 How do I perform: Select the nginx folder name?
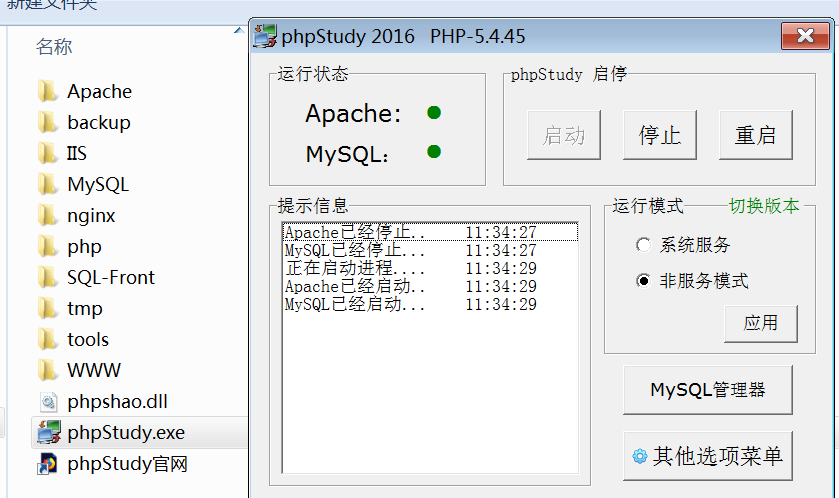point(91,216)
